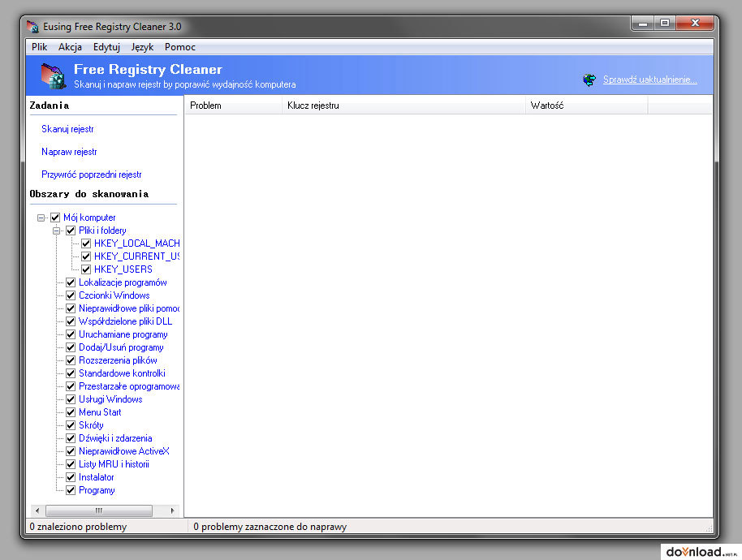742x560 pixels.
Task: Select the Menu Start tree label
Action: tap(100, 412)
